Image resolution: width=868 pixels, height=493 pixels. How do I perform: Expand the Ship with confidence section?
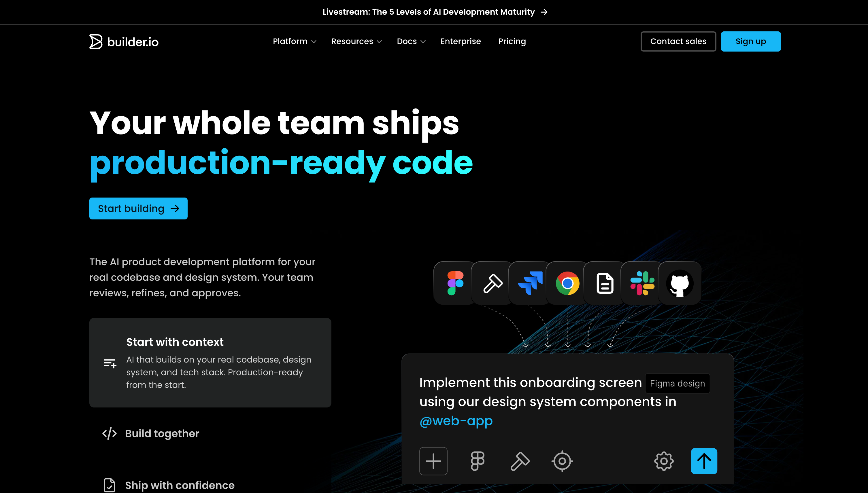pyautogui.click(x=179, y=485)
